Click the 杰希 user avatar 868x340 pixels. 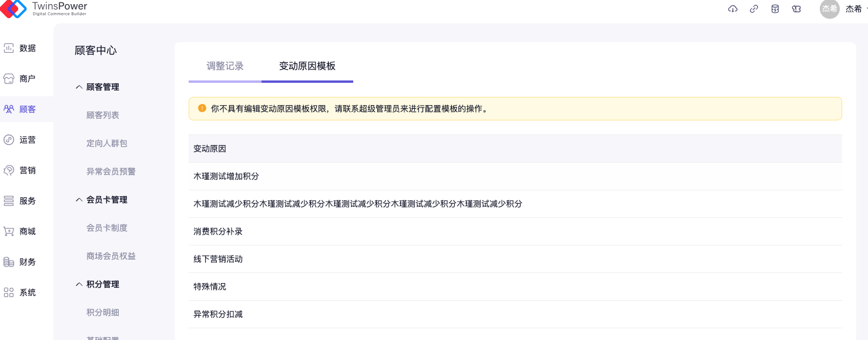[x=829, y=9]
